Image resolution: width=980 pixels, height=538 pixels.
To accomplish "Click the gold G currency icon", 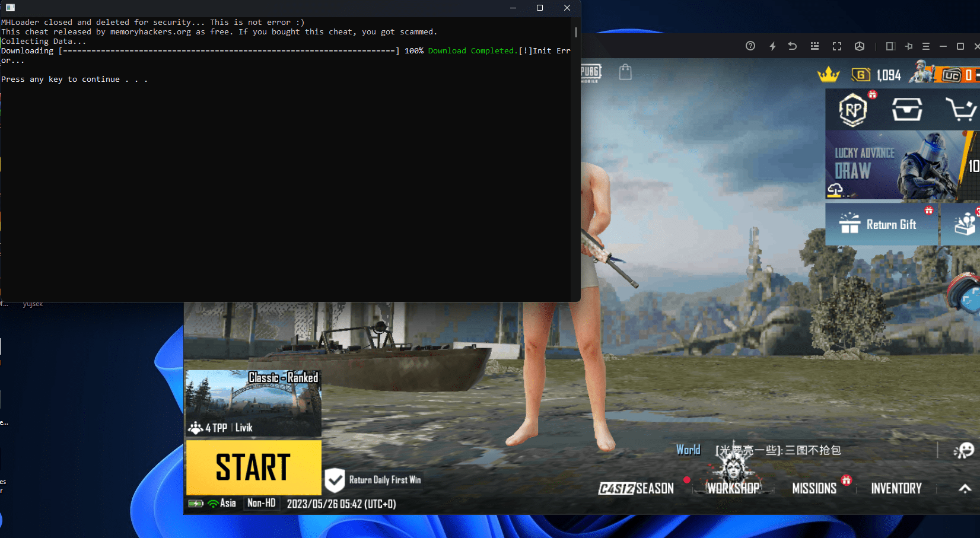I will 861,75.
